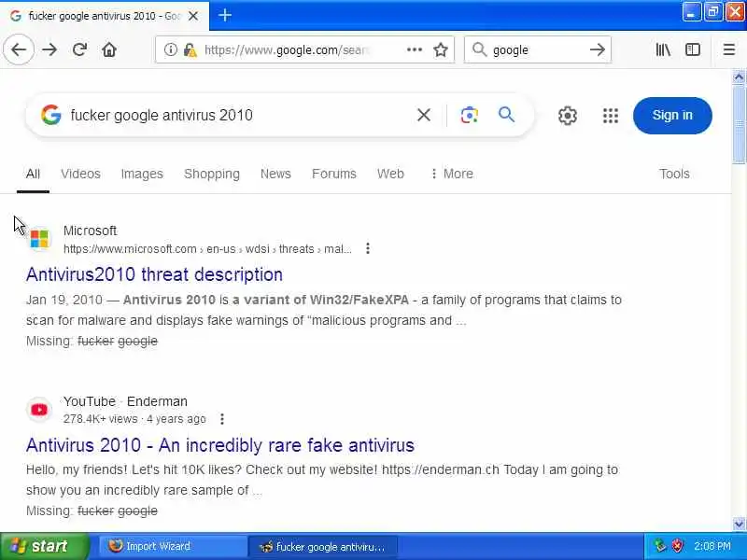The image size is (747, 560).
Task: Sign in to Google
Action: (672, 115)
